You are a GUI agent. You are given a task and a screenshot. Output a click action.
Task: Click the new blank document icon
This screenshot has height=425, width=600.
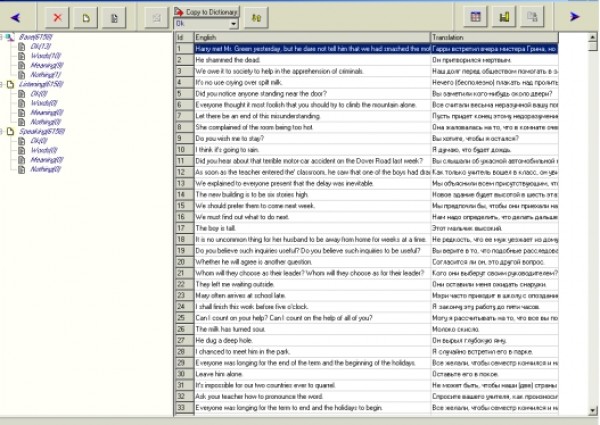click(86, 16)
